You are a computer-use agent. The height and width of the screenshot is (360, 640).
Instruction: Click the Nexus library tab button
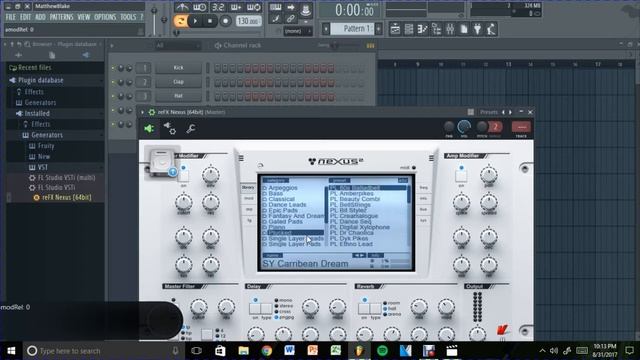(248, 187)
